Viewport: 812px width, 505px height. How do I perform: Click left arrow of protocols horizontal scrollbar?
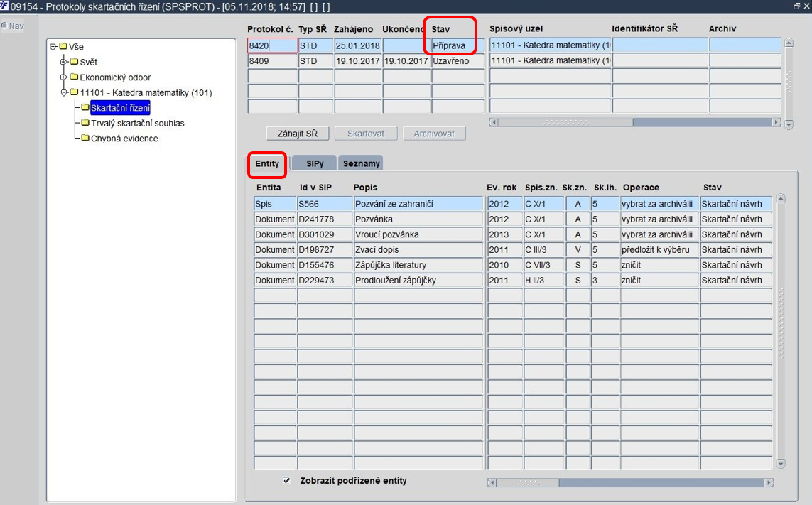click(494, 123)
